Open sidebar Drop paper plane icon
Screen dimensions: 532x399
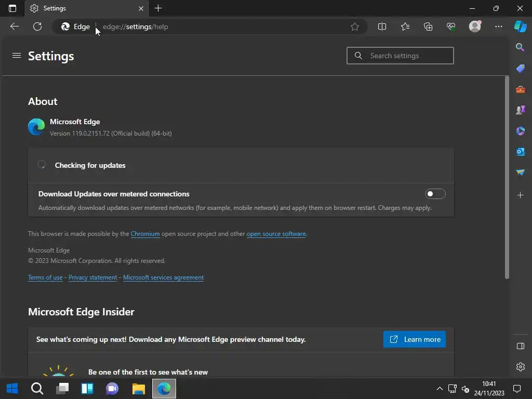(520, 172)
